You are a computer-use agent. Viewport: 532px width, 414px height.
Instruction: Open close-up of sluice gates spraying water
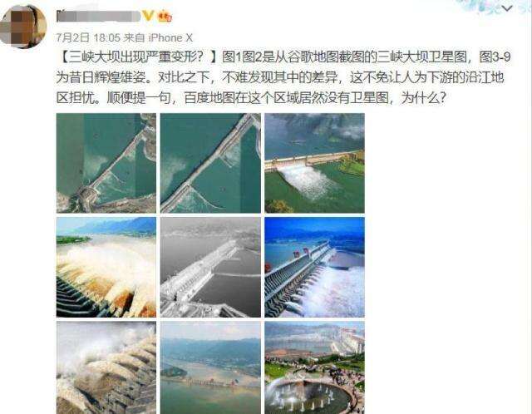[x=106, y=367]
